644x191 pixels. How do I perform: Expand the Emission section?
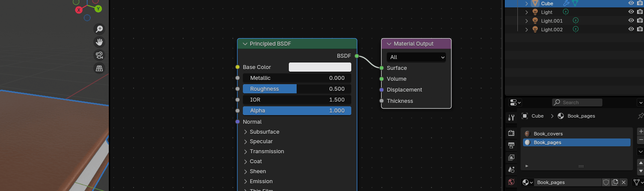coord(261,181)
